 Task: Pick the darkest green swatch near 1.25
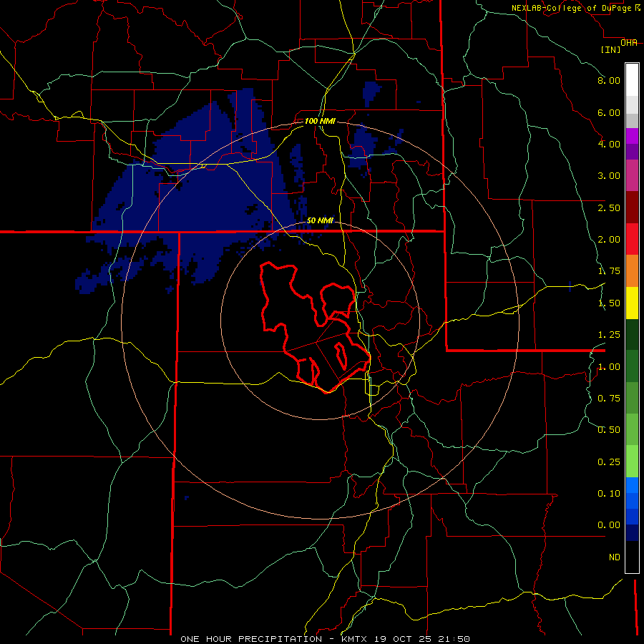click(x=632, y=334)
